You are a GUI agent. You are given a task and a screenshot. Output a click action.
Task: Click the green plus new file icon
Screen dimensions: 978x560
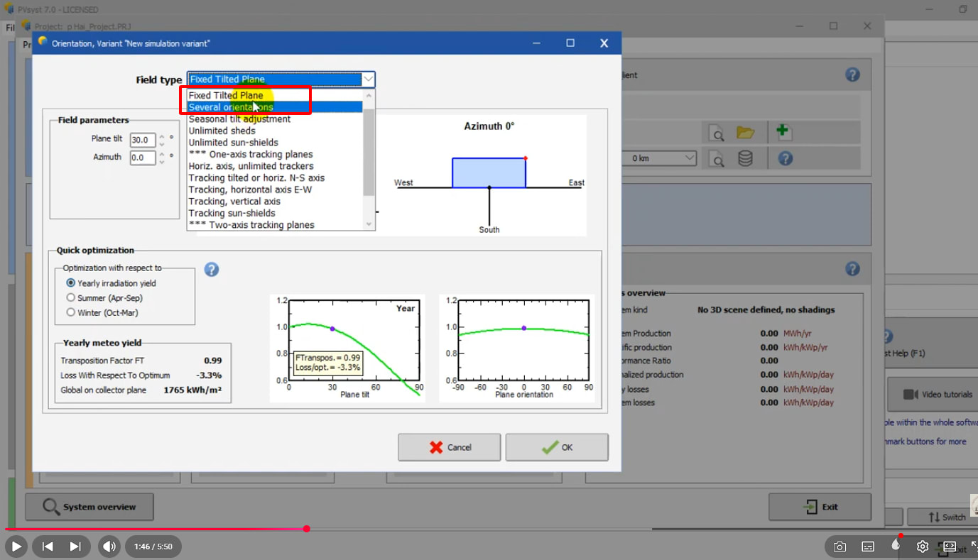click(783, 132)
